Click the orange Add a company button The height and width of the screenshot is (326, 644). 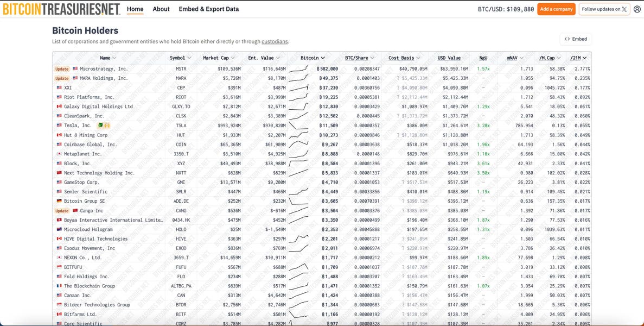556,9
